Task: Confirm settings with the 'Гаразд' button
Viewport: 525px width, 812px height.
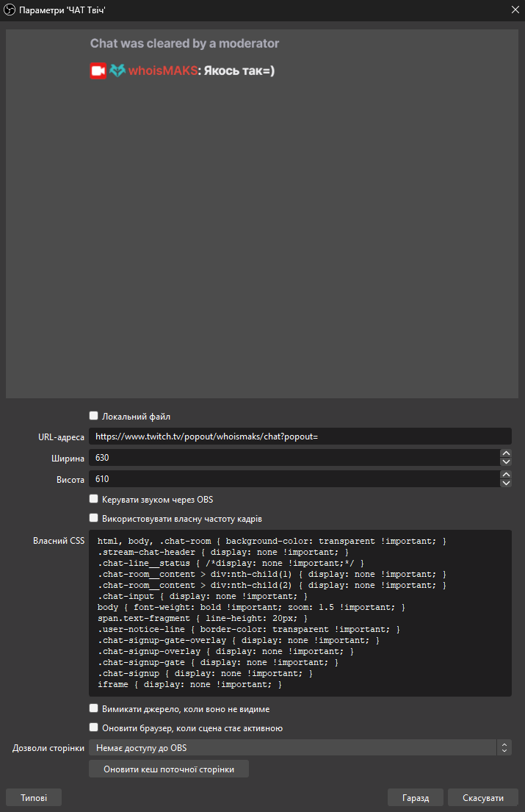Action: click(416, 798)
